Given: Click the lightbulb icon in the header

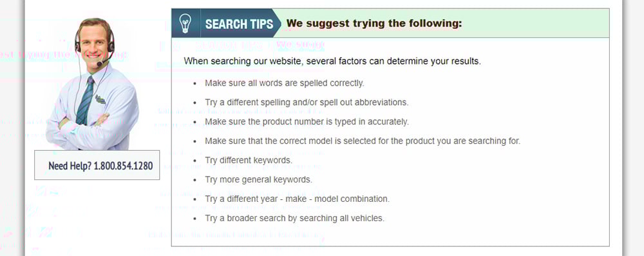Looking at the screenshot, I should pyautogui.click(x=185, y=23).
